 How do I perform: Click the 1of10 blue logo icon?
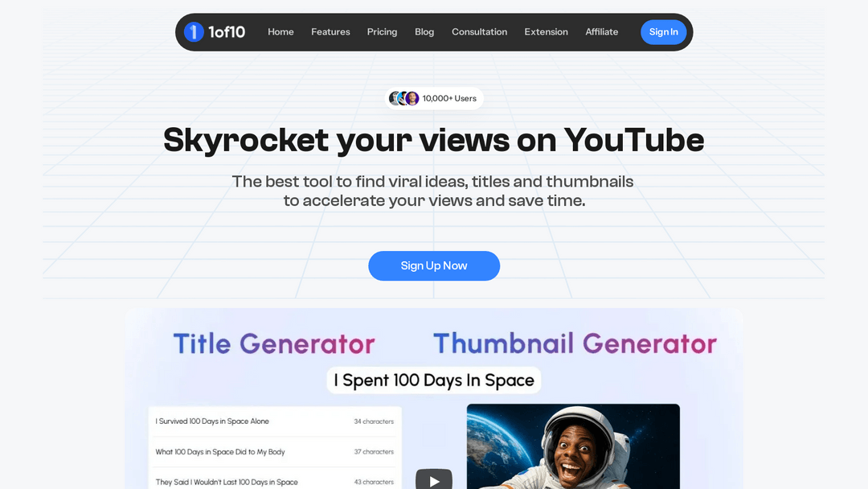(x=194, y=32)
